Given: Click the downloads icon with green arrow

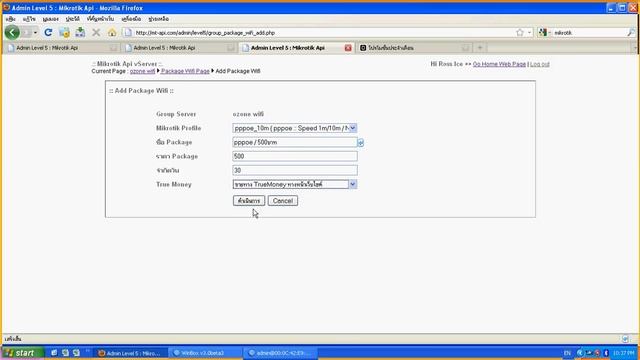Looking at the screenshot, I should tap(80, 32).
